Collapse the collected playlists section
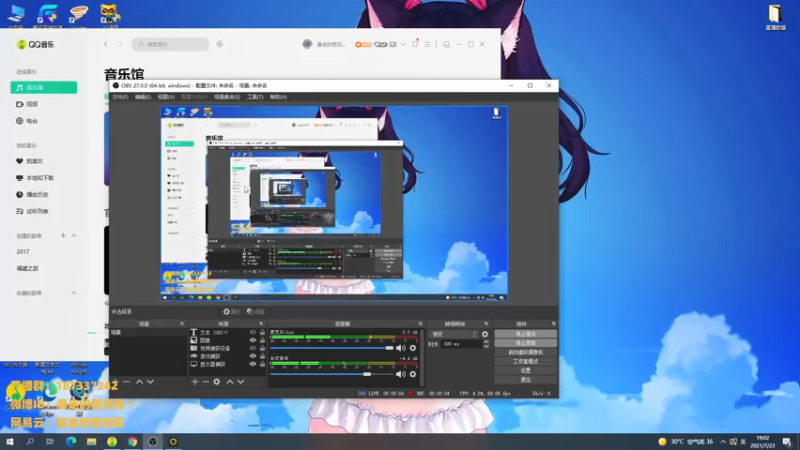Image resolution: width=800 pixels, height=450 pixels. (x=74, y=293)
